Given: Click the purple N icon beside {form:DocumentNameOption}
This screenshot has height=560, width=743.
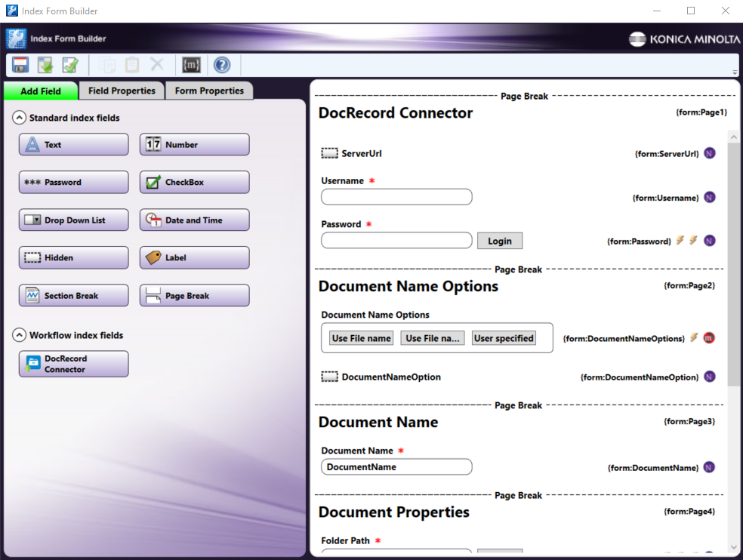Looking at the screenshot, I should point(709,377).
